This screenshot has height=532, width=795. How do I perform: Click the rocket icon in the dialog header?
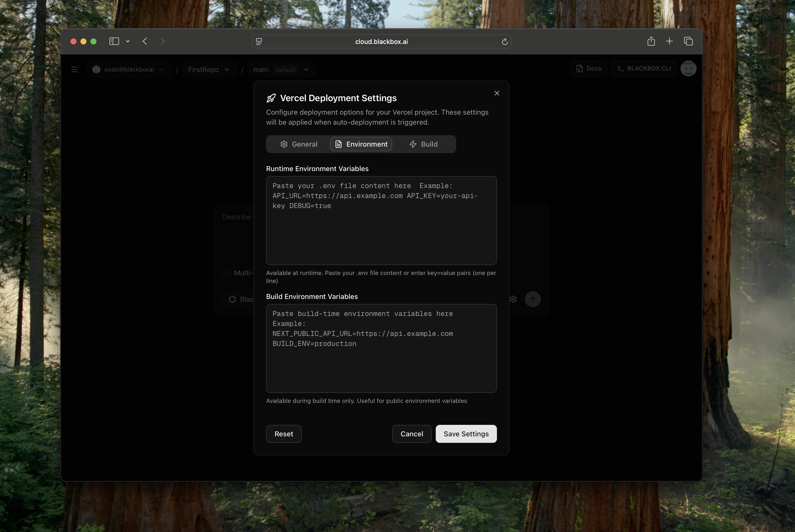pos(271,98)
